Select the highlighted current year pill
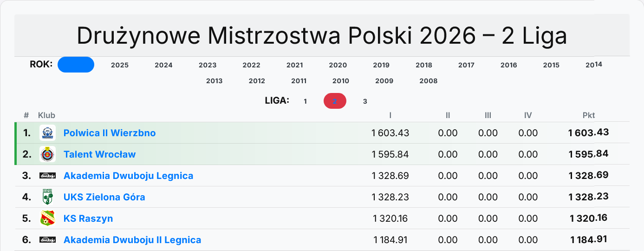This screenshot has width=644, height=251. (x=76, y=65)
